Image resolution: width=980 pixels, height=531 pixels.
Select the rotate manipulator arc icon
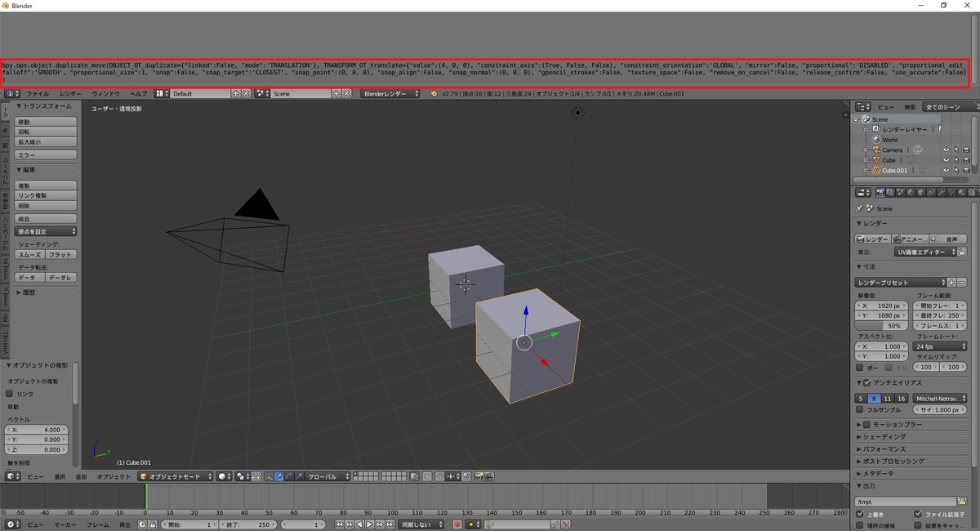click(287, 476)
